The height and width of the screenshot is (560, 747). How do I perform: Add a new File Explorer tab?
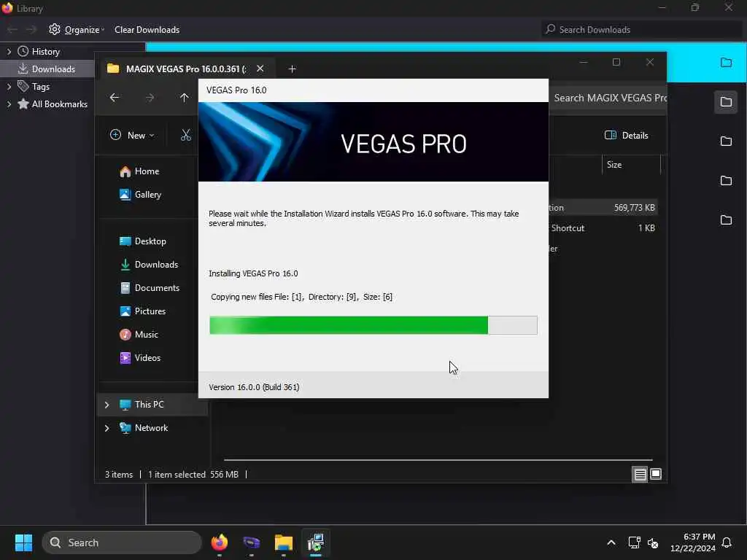[x=292, y=69]
